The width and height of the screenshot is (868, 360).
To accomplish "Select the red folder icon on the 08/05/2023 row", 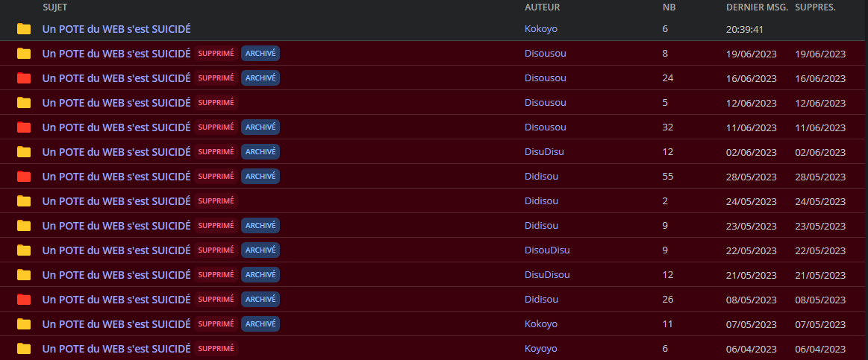I will point(24,300).
